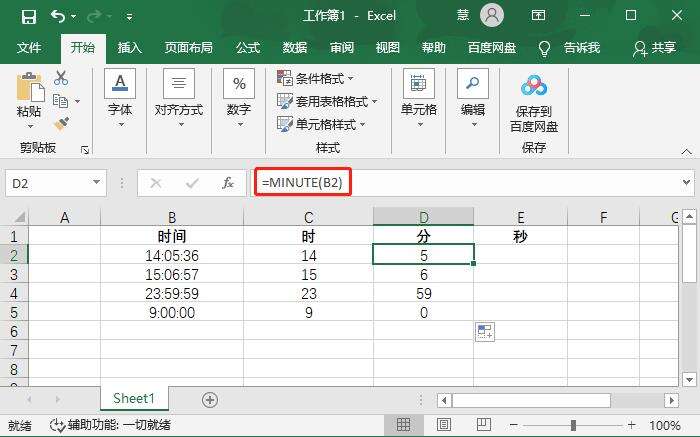Click the 秒 header cell
This screenshot has height=437, width=700.
pyautogui.click(x=521, y=237)
